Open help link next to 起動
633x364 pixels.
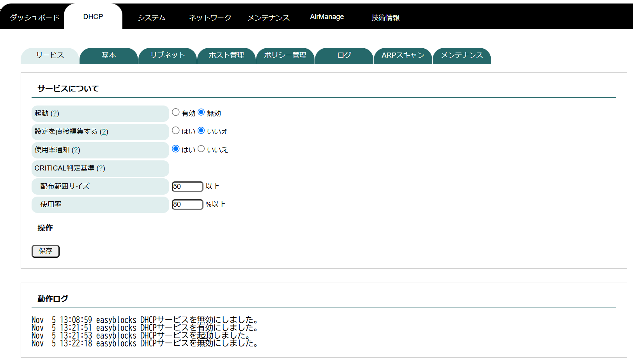(55, 113)
